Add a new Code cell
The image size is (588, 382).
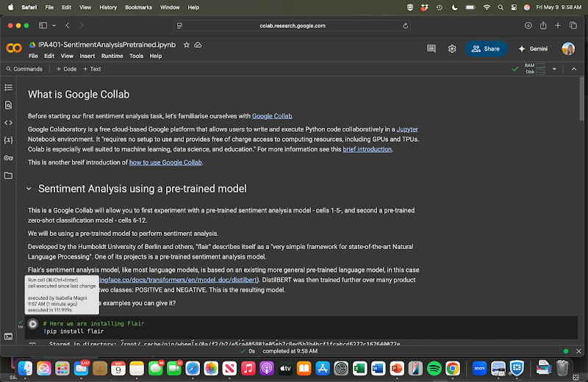click(x=66, y=69)
